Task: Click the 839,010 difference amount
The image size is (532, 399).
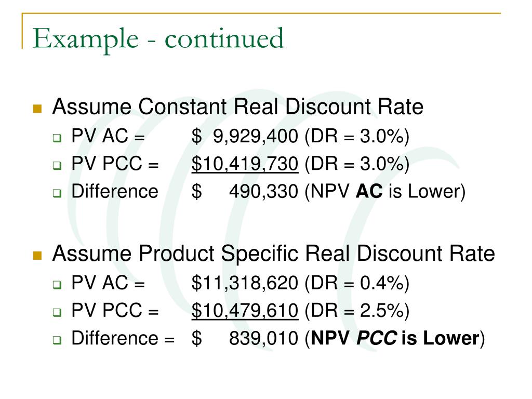Action: 263,338
